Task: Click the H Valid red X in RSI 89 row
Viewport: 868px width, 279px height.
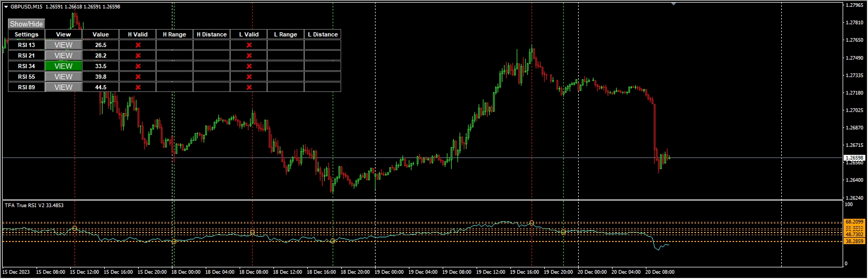Action: point(138,88)
